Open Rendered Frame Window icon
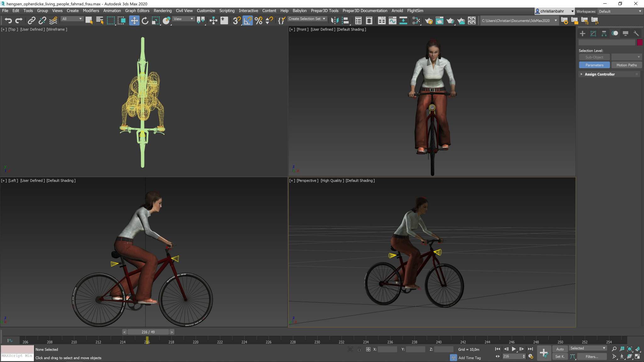The height and width of the screenshot is (362, 644). tap(440, 21)
